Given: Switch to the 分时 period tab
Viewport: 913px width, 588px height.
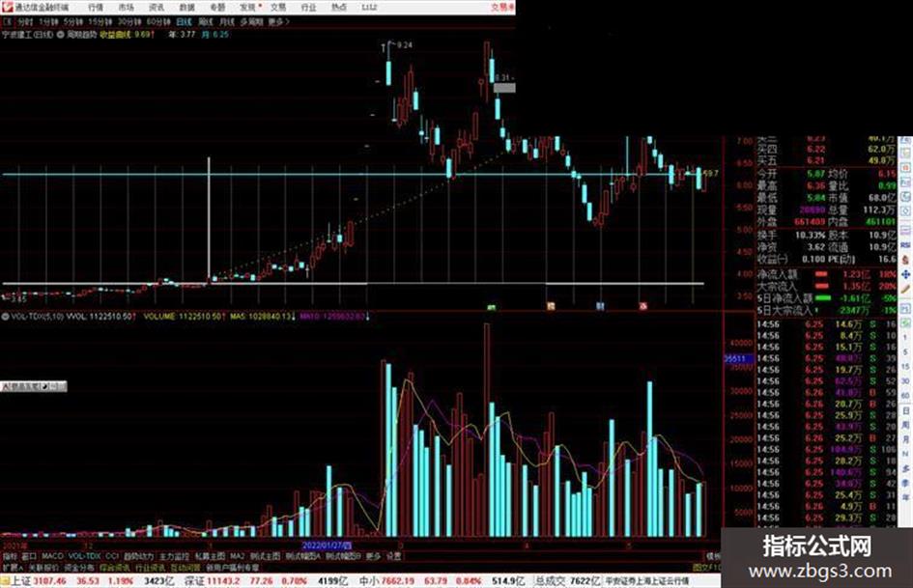Looking at the screenshot, I should tap(25, 22).
